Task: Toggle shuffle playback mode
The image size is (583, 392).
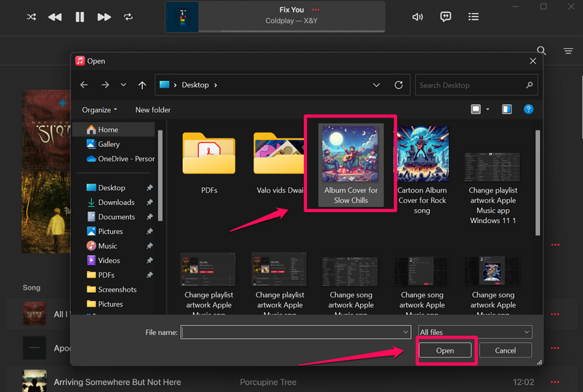Action: (31, 17)
